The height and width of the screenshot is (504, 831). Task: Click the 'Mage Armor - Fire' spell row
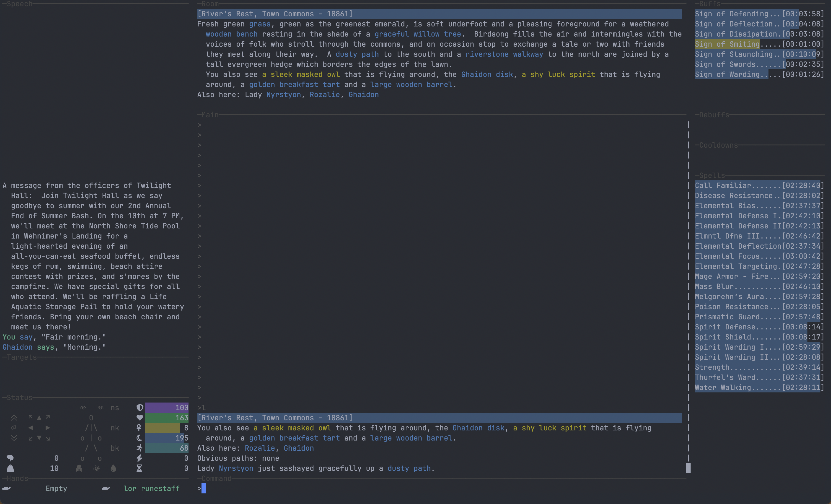759,277
